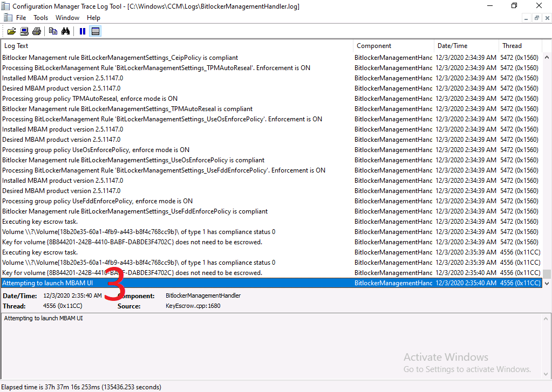Open the File menu

21,18
